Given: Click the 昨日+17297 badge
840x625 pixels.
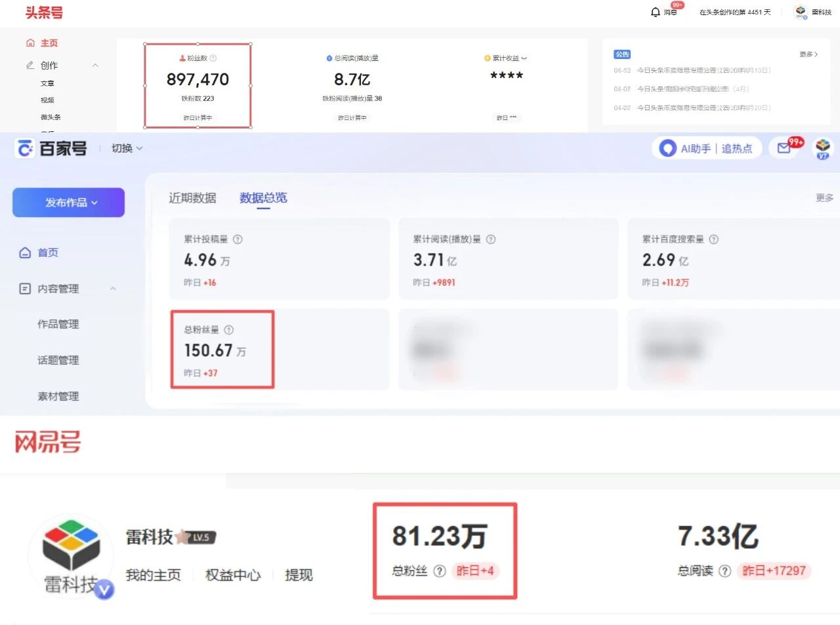Looking at the screenshot, I should pyautogui.click(x=774, y=571).
